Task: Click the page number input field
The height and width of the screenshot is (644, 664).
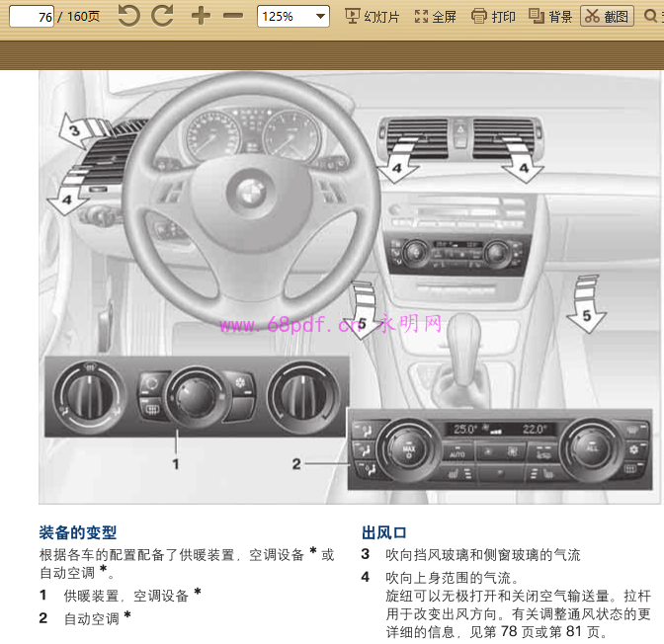Action: click(32, 17)
